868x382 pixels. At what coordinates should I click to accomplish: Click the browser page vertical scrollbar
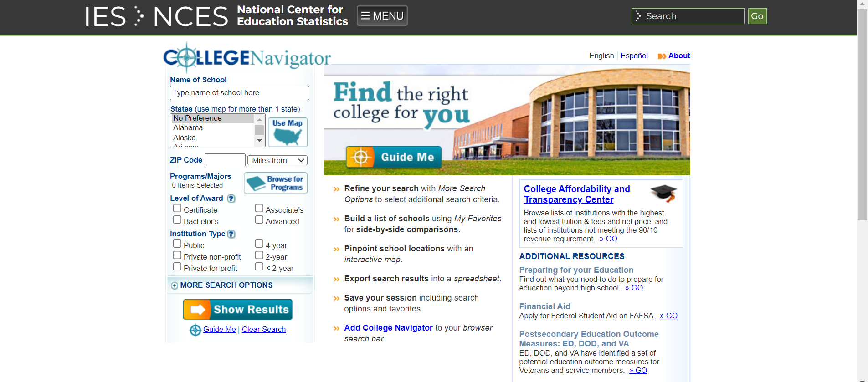click(x=862, y=114)
